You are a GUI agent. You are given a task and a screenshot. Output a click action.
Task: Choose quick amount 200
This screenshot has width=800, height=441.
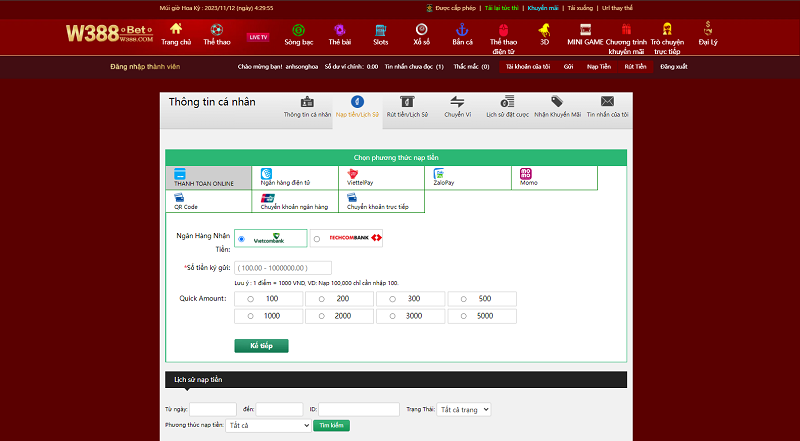tap(321, 299)
